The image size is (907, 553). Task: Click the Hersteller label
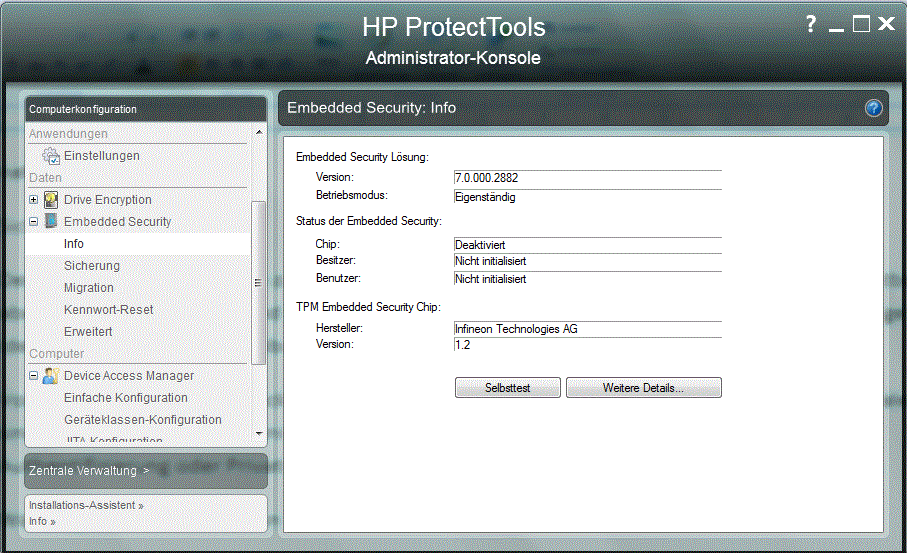pyautogui.click(x=339, y=328)
